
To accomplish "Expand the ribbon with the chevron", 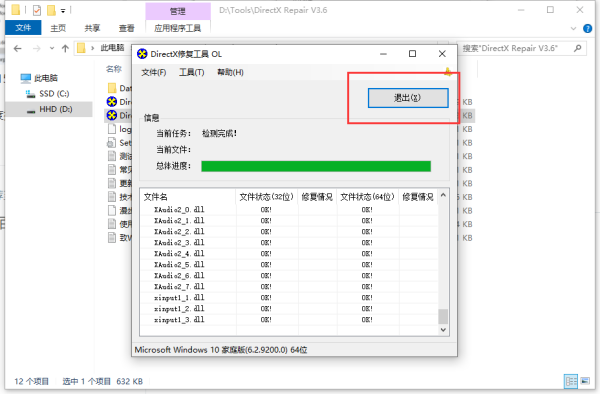I will (573, 28).
